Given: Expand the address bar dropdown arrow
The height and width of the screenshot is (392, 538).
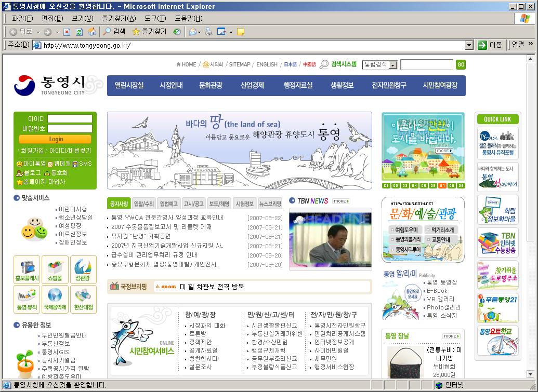Looking at the screenshot, I should tap(469, 45).
